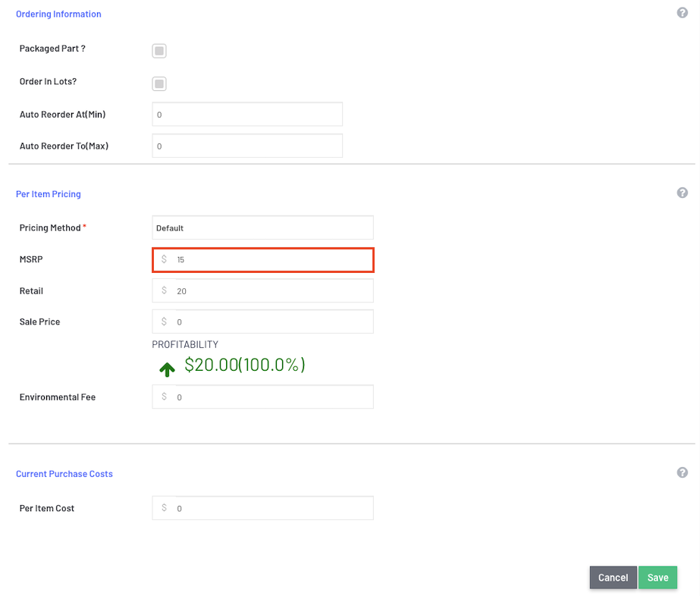Click the Sale Price label
Viewport: 700px width, 596px height.
coord(39,322)
